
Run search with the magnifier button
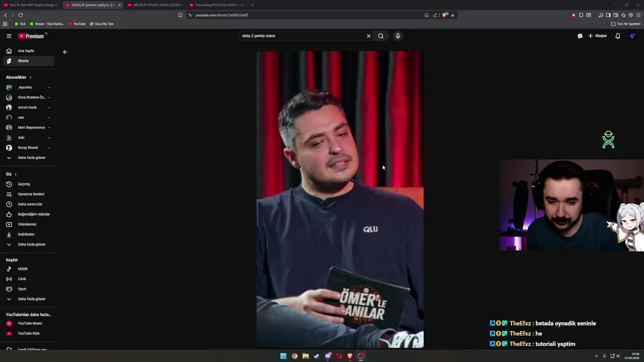[381, 36]
